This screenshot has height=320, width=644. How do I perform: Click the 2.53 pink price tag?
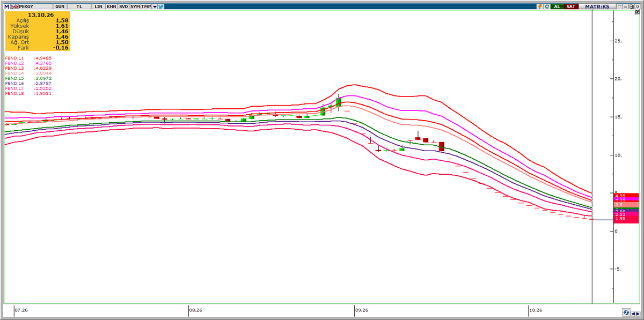[x=626, y=214]
